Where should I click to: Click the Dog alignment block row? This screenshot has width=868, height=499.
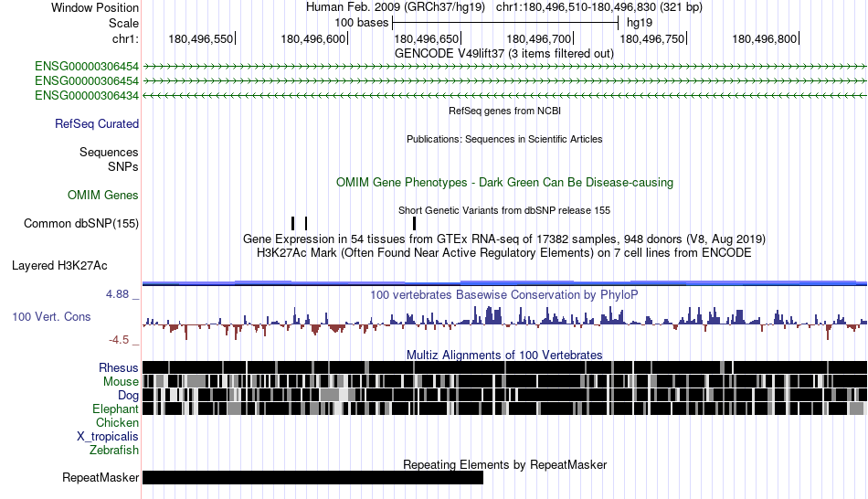[x=505, y=395]
